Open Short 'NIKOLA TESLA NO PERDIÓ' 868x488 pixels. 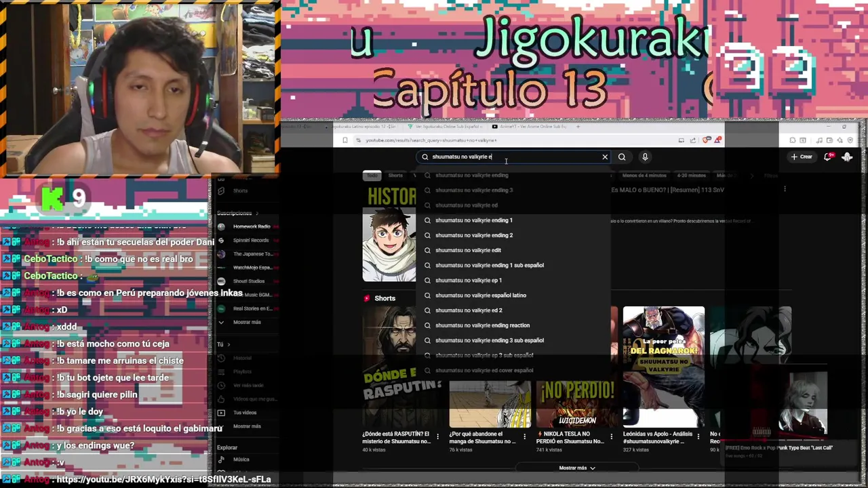570,437
